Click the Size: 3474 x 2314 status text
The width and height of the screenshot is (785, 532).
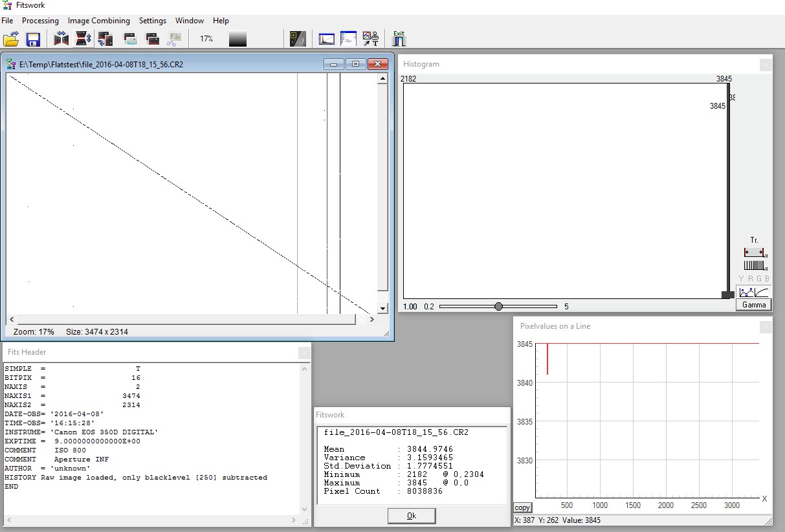tap(97, 331)
